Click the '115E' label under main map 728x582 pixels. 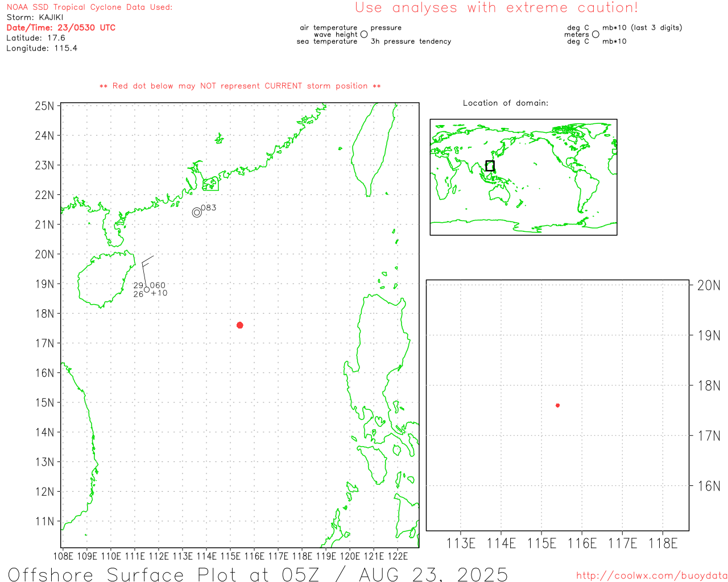click(230, 556)
